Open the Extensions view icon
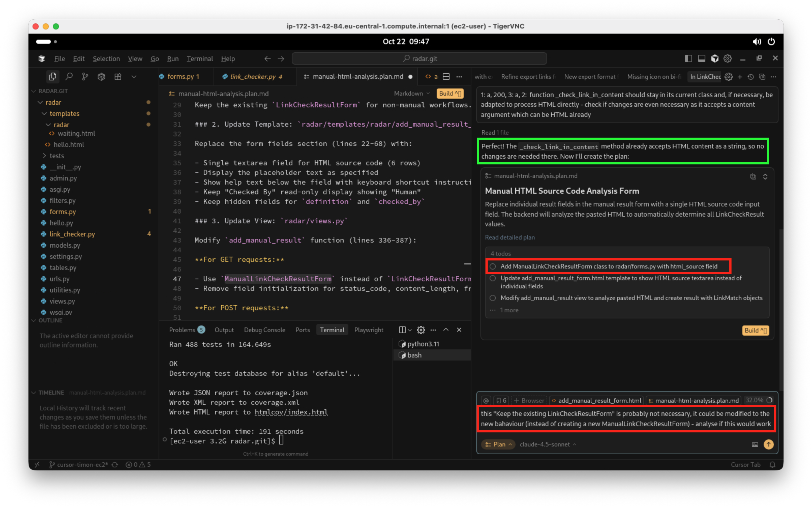812x508 pixels. point(118,77)
